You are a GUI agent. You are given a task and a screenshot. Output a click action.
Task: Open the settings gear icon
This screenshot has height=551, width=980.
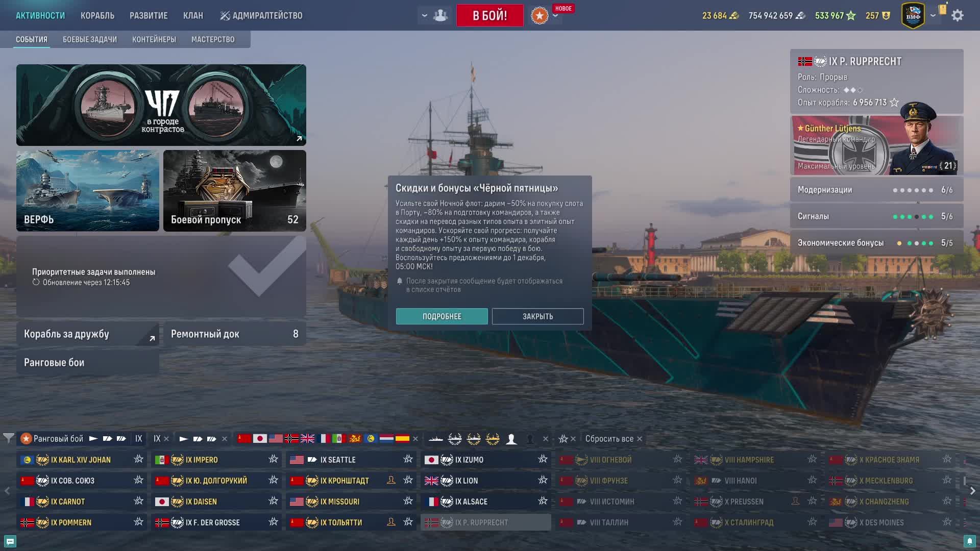(958, 15)
